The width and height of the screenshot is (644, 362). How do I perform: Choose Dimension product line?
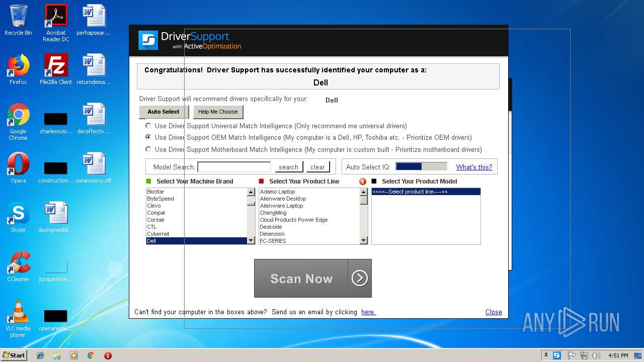click(309, 234)
